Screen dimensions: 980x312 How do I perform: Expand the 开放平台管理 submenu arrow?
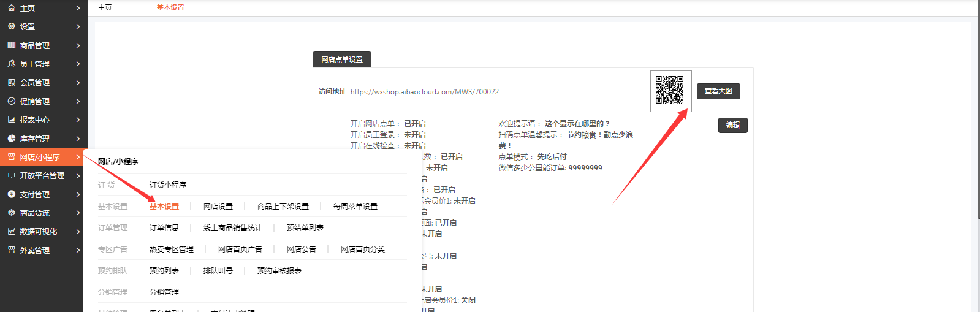coord(78,176)
